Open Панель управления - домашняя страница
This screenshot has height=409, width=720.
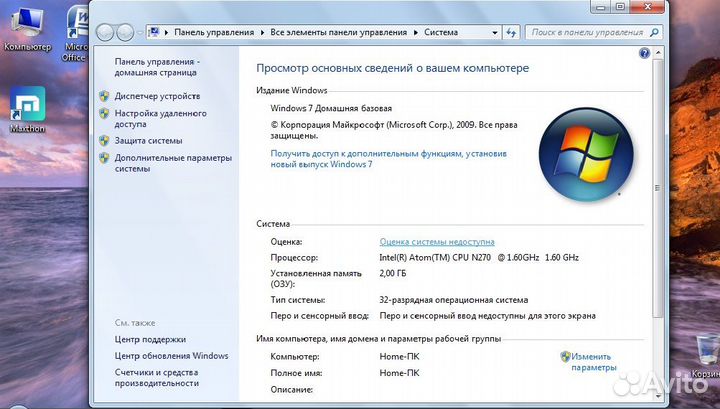157,67
